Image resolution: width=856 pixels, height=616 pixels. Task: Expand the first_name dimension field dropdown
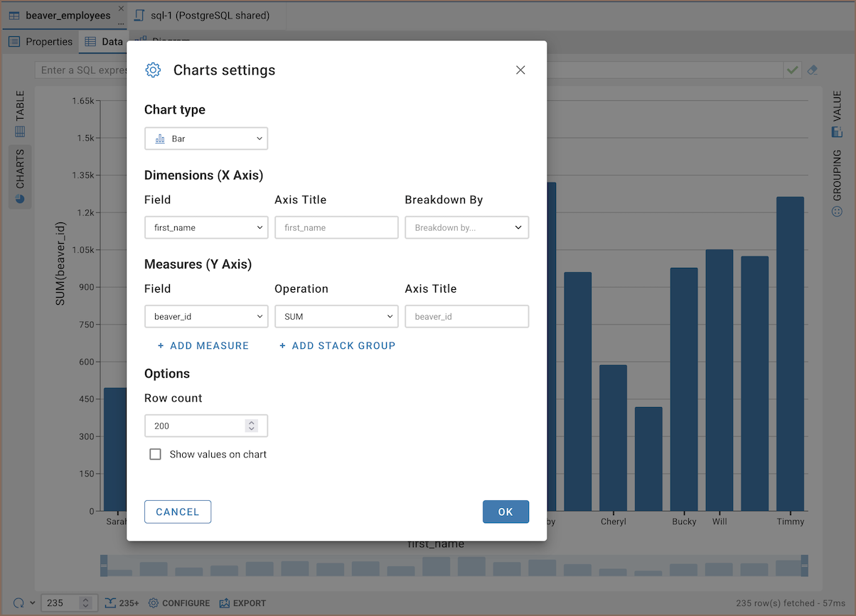point(206,227)
